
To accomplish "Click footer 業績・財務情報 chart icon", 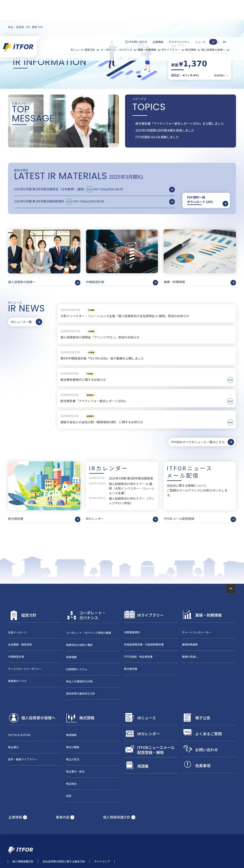I will pos(187,615).
